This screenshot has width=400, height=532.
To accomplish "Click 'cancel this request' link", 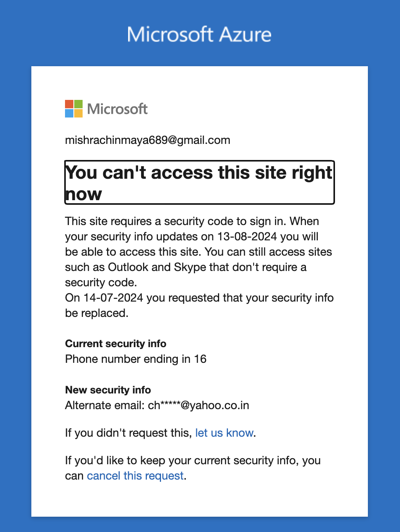I will pyautogui.click(x=135, y=476).
